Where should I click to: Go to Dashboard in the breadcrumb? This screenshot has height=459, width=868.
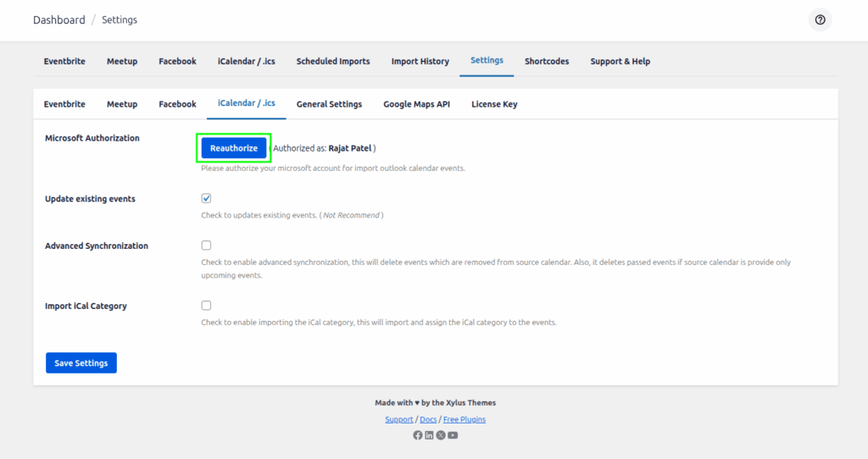coord(58,20)
